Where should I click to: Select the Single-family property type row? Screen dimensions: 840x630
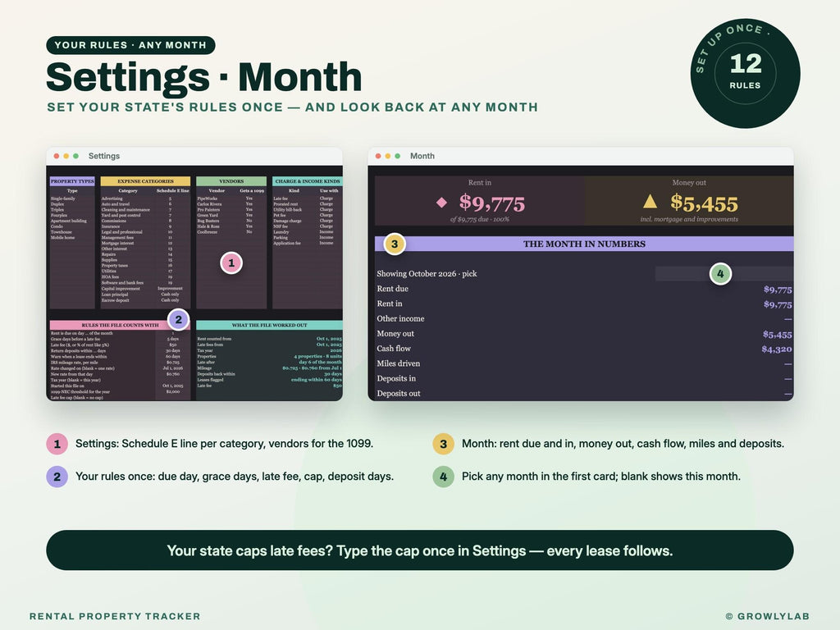63,199
